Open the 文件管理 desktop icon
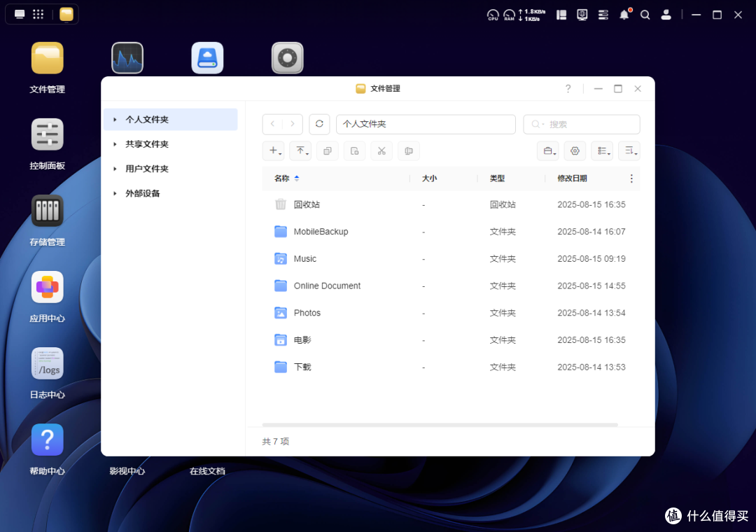 (48, 58)
